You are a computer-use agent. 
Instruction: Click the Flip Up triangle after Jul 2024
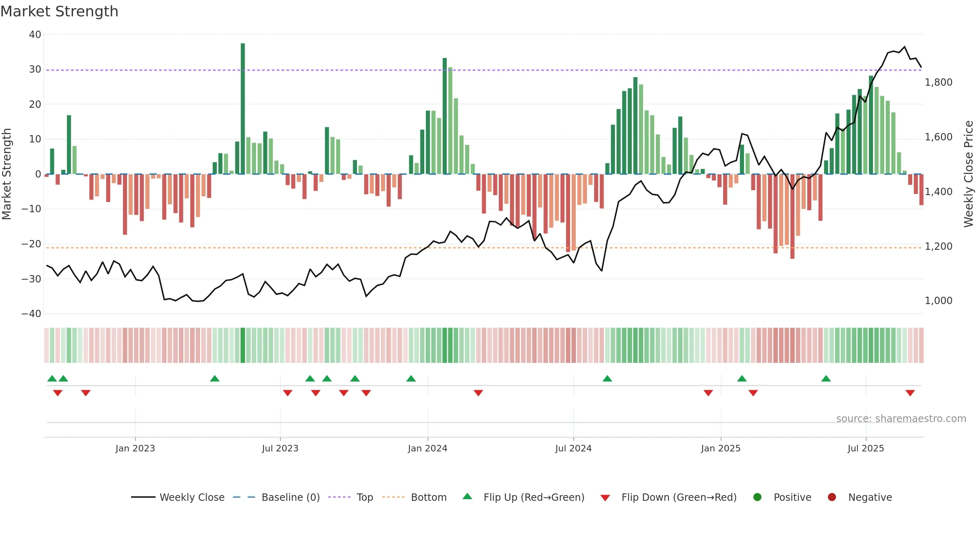click(607, 378)
